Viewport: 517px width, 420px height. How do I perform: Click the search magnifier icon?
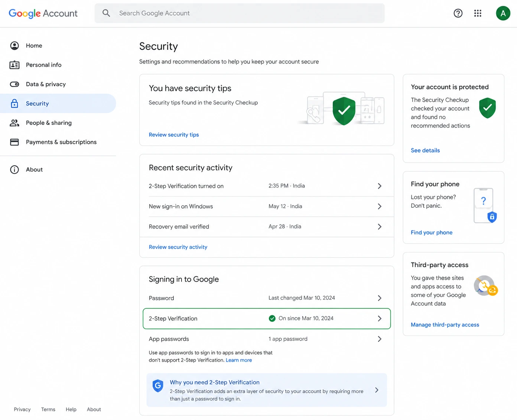[x=106, y=13]
